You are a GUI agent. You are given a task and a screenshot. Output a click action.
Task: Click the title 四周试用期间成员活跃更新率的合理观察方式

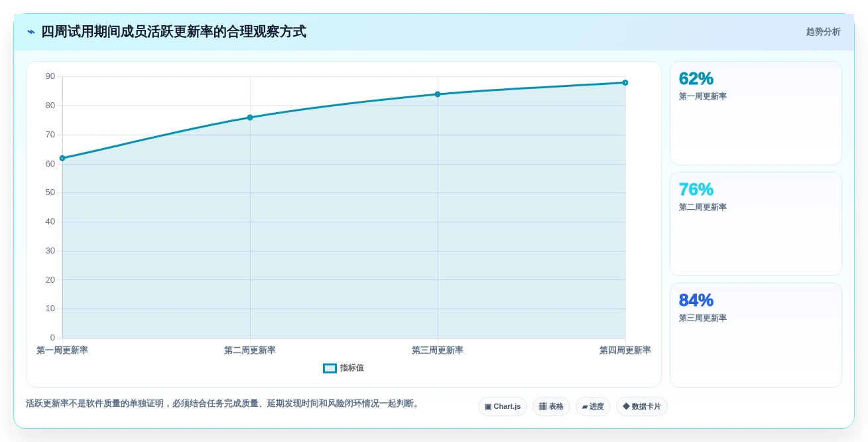[x=174, y=32]
